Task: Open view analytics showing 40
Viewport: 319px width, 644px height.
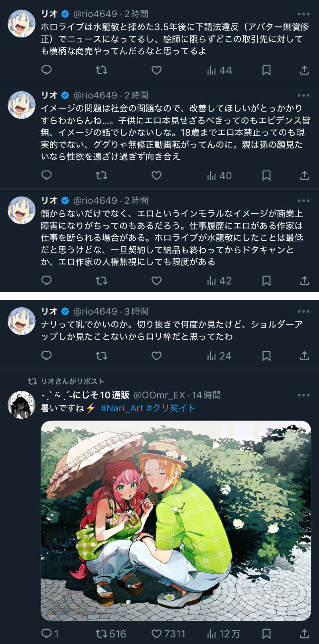Action: pyautogui.click(x=219, y=175)
